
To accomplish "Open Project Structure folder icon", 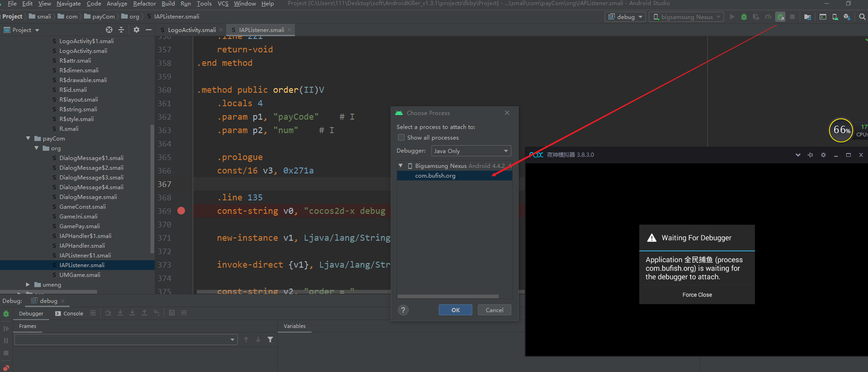I will 808,17.
